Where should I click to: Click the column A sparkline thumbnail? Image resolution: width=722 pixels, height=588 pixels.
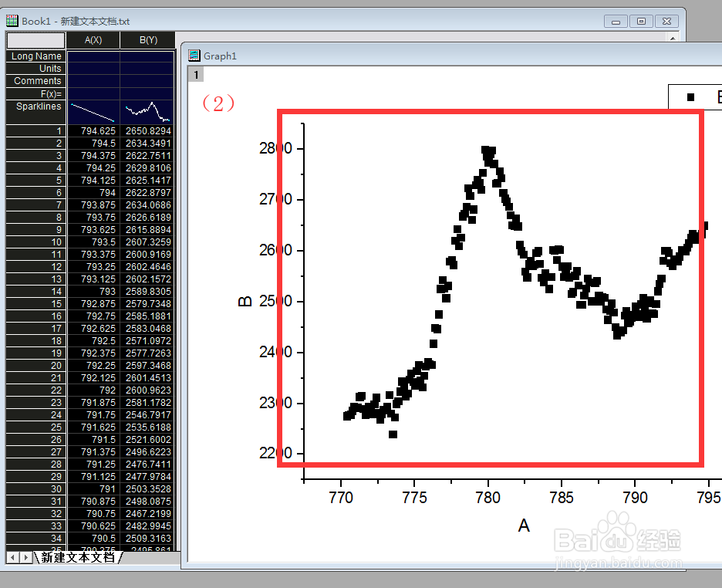(93, 113)
